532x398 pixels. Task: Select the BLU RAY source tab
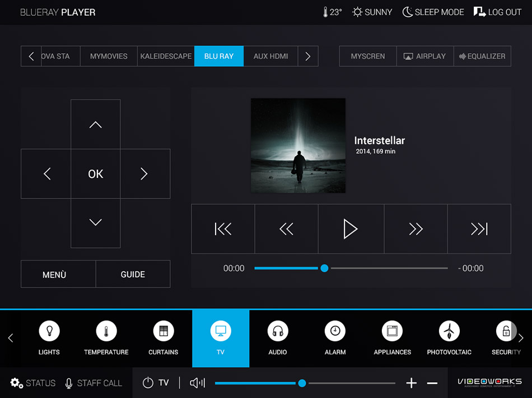click(x=219, y=56)
